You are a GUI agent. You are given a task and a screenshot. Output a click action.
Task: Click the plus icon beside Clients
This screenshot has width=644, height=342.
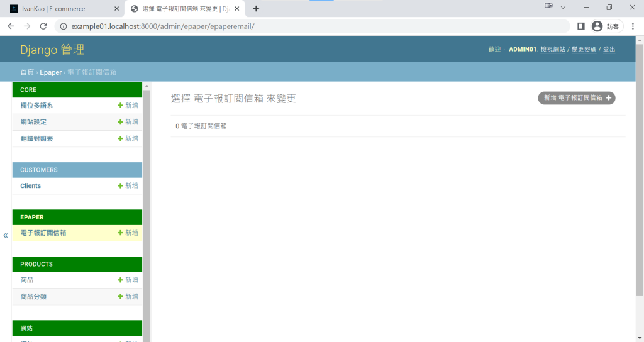pos(120,185)
